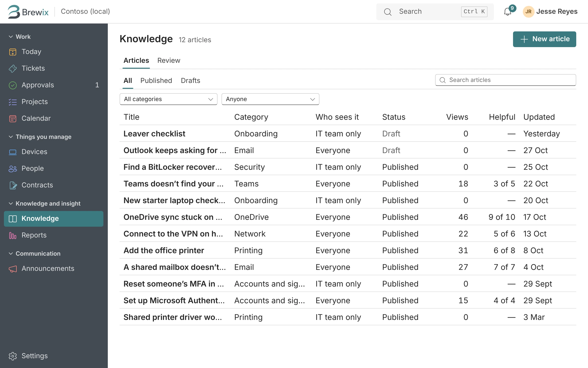Open Settings via the gear icon

[13, 356]
